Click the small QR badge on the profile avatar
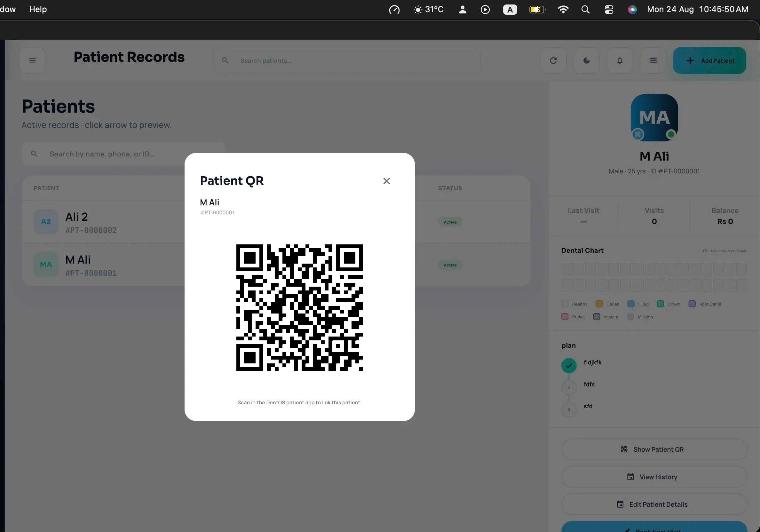The height and width of the screenshot is (532, 760). point(638,134)
